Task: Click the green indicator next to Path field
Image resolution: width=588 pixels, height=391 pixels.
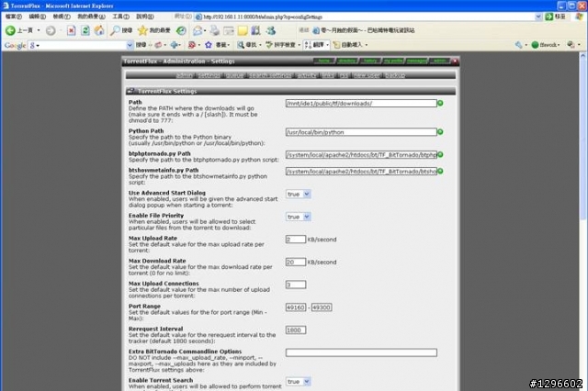Action: click(440, 103)
